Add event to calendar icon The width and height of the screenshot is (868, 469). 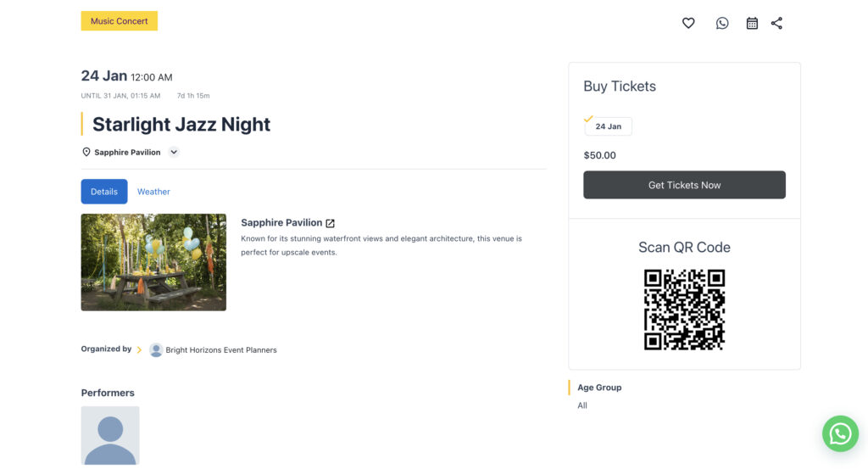(752, 24)
